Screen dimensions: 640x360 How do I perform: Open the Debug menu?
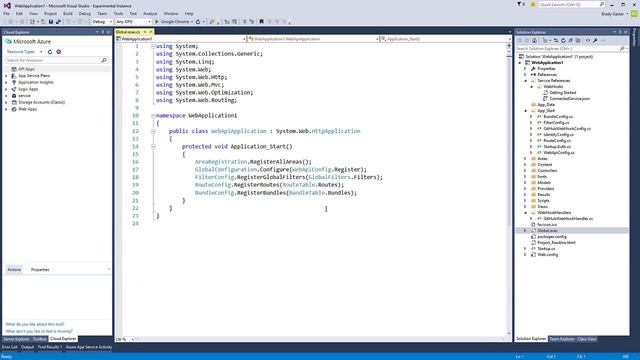pyautogui.click(x=85, y=13)
